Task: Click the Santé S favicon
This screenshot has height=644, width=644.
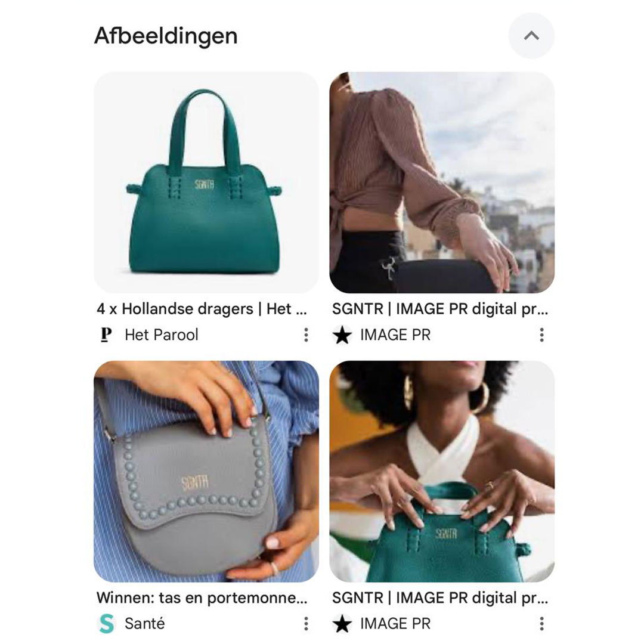Action: (107, 624)
